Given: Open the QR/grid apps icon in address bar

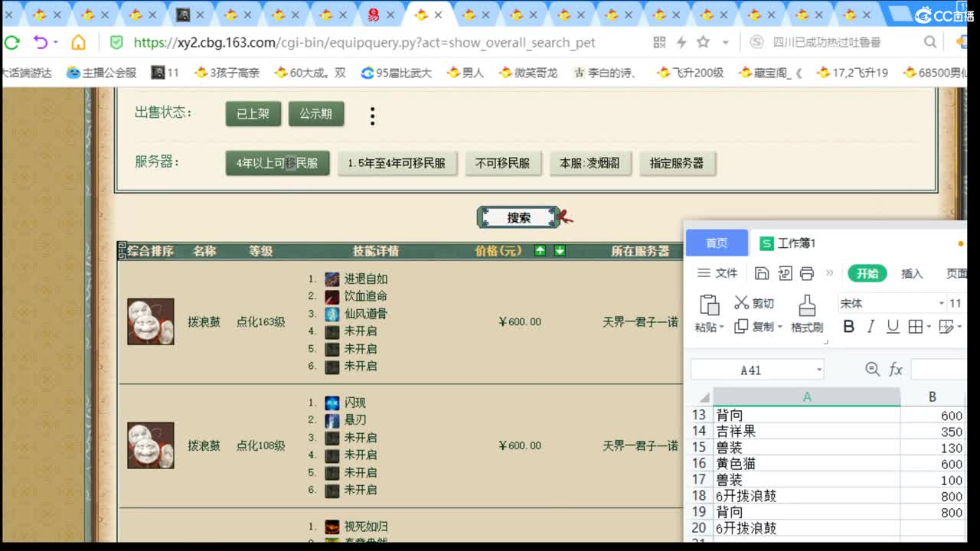Looking at the screenshot, I should point(659,42).
